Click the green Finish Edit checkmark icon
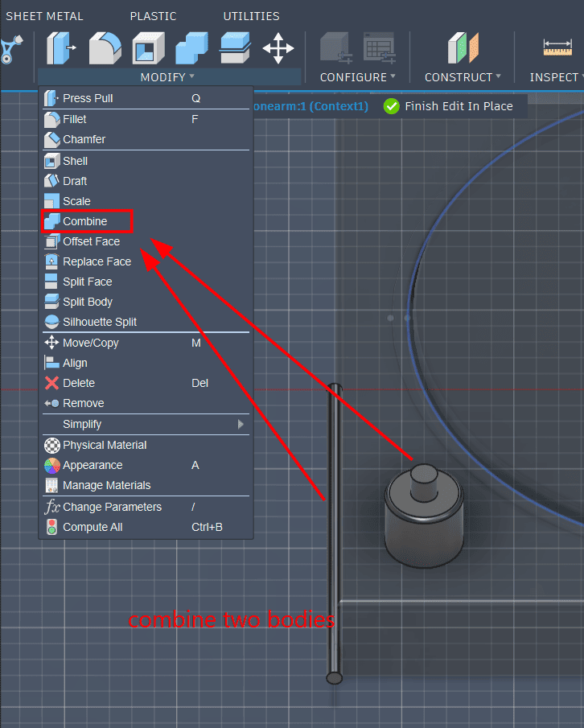Image resolution: width=584 pixels, height=728 pixels. pos(392,106)
